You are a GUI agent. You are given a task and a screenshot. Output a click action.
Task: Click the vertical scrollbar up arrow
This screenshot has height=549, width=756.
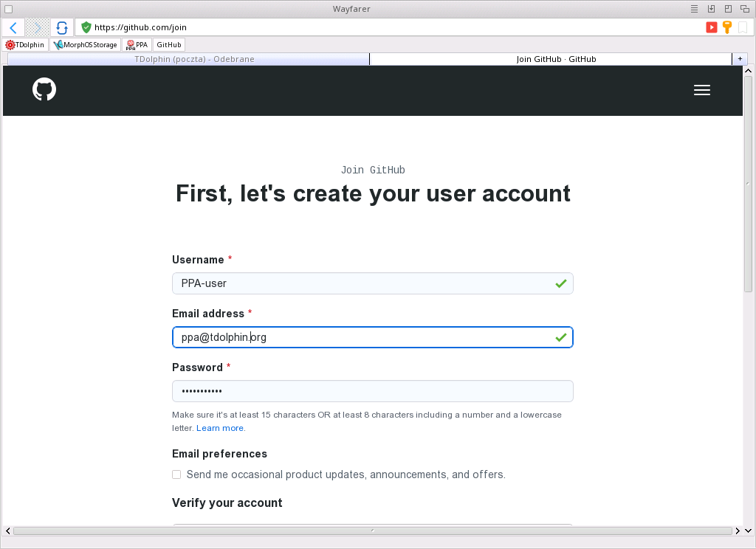pos(749,70)
